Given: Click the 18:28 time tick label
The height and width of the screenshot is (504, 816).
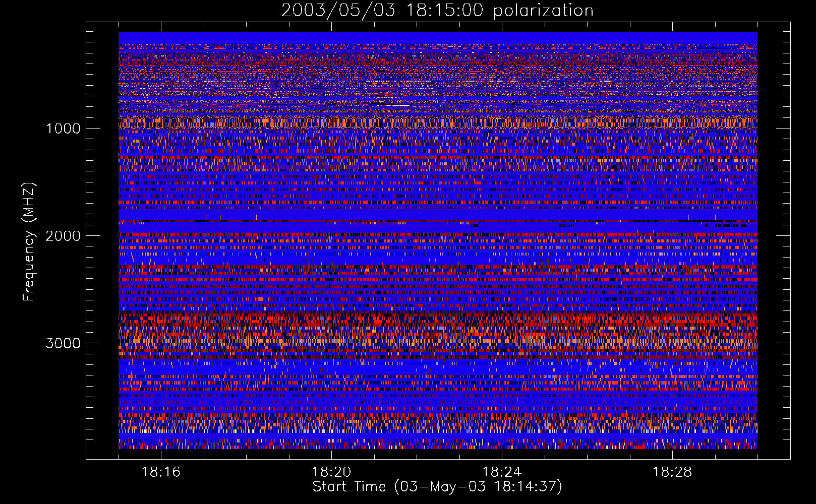Looking at the screenshot, I should (x=672, y=472).
